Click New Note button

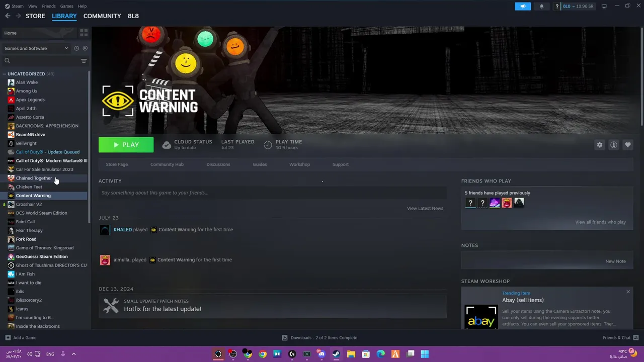pos(616,261)
